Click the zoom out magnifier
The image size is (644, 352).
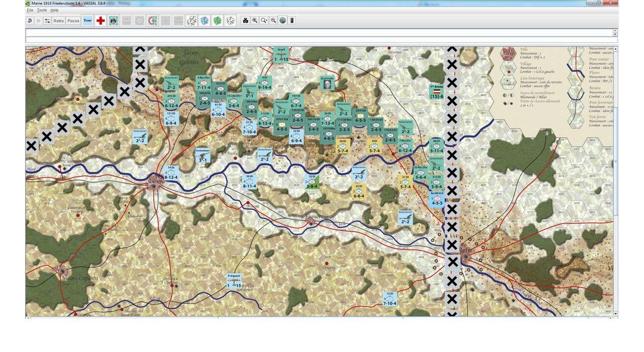click(x=273, y=21)
